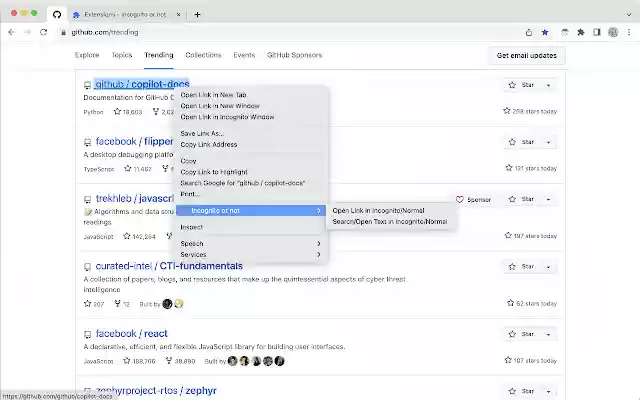Screen dimensions: 640x400
Task: Open star list dropdown for CTI-fundamentals
Action: point(549,267)
